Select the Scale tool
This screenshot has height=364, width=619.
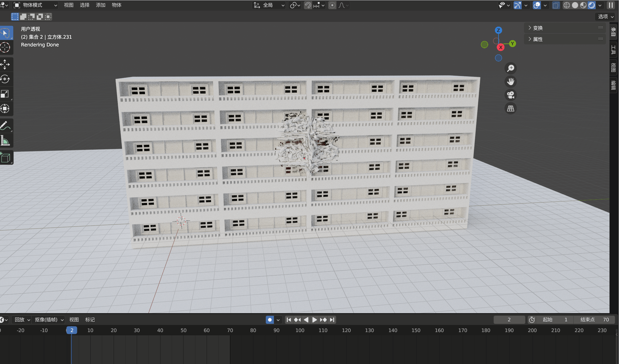click(5, 94)
